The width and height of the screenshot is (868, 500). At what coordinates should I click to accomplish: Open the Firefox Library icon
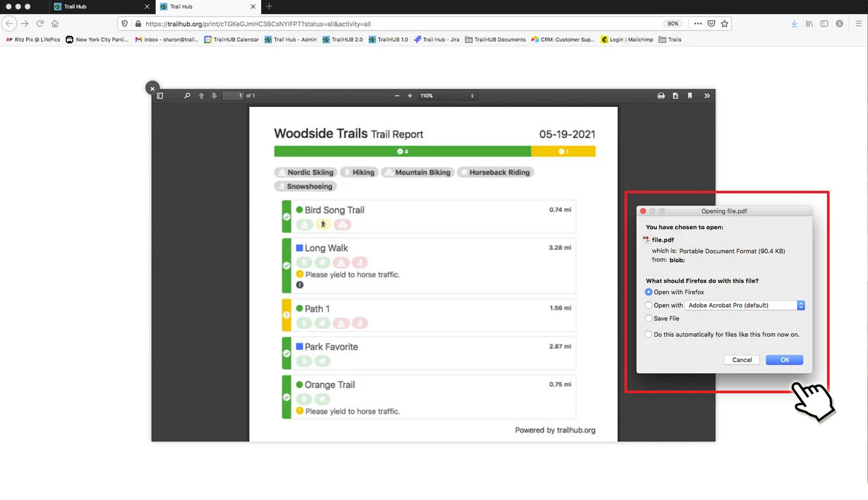[809, 23]
